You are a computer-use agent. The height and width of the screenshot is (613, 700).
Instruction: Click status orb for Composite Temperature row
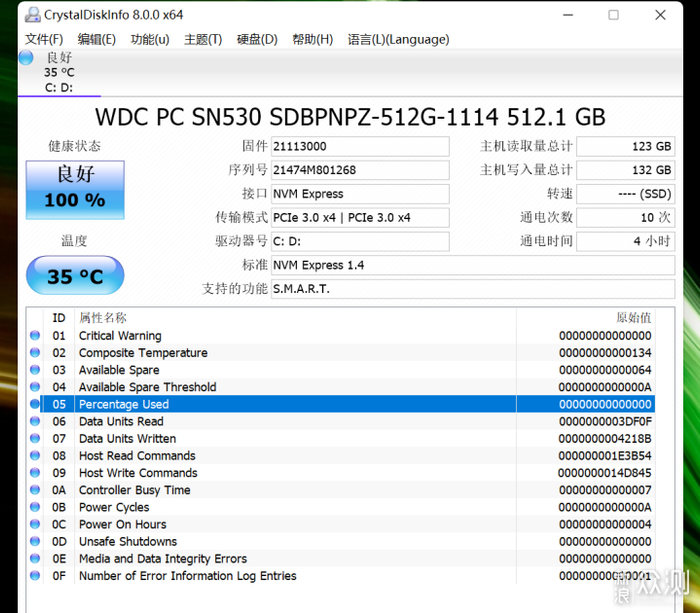tap(35, 352)
